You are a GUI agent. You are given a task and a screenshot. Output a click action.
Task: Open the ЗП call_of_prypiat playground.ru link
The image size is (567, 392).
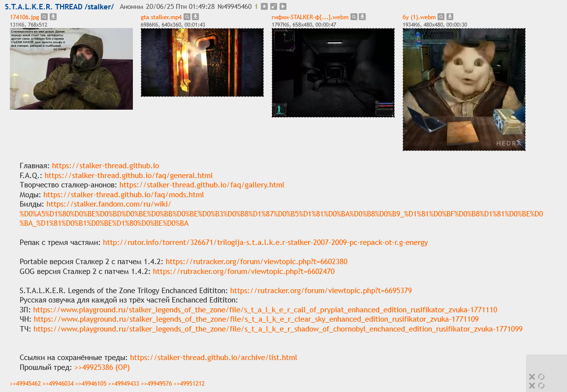point(265,310)
